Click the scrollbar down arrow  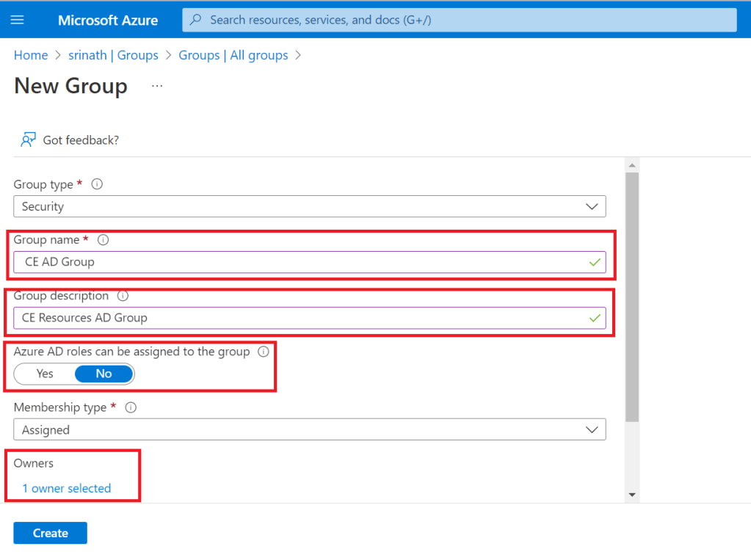point(632,495)
